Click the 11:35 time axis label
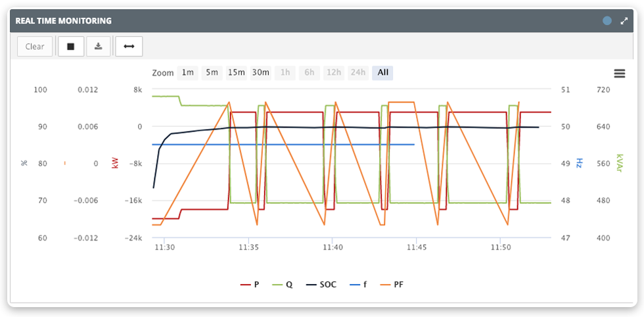 click(248, 247)
